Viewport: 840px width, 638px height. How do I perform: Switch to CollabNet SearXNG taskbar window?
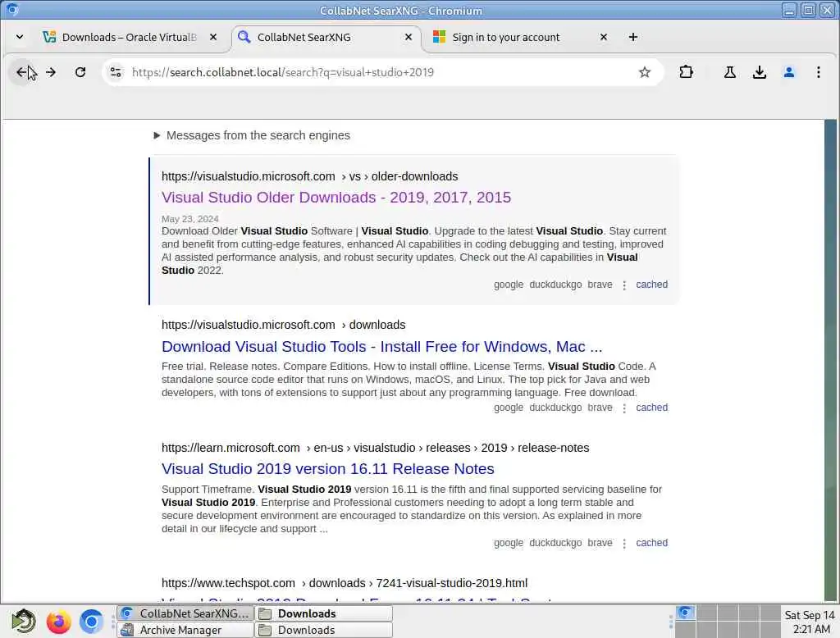click(x=185, y=613)
